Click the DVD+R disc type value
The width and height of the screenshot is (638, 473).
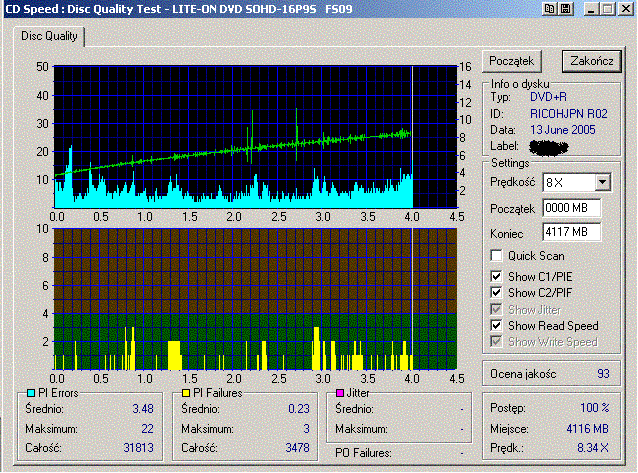pos(548,97)
